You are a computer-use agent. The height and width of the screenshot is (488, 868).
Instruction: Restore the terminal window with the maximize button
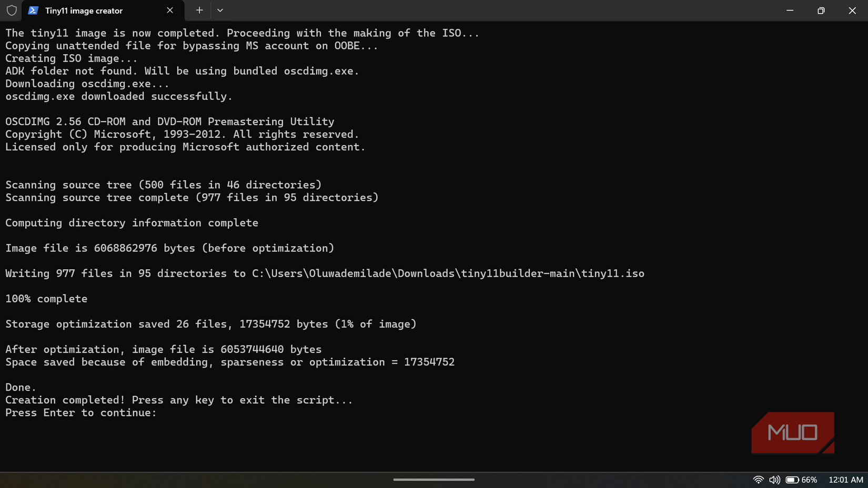(821, 10)
